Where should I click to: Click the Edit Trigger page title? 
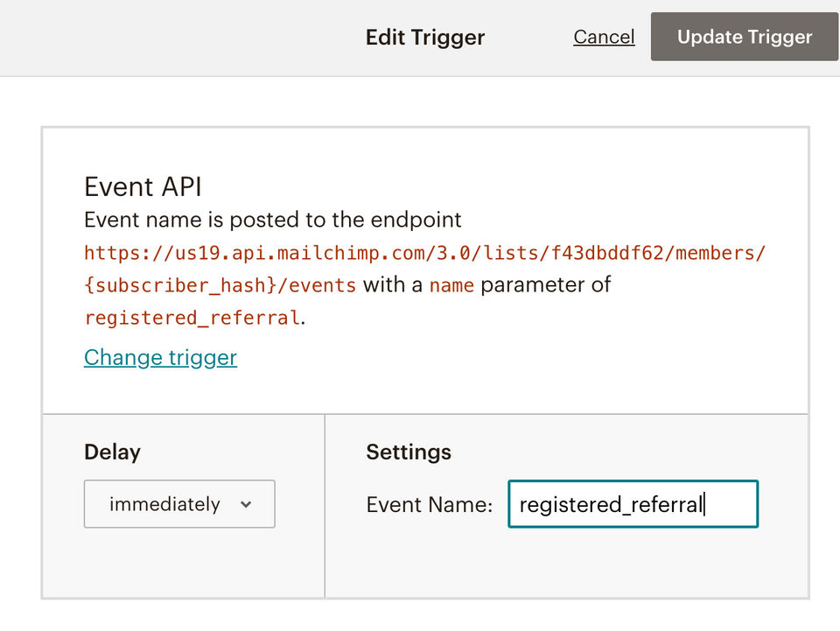(x=425, y=38)
